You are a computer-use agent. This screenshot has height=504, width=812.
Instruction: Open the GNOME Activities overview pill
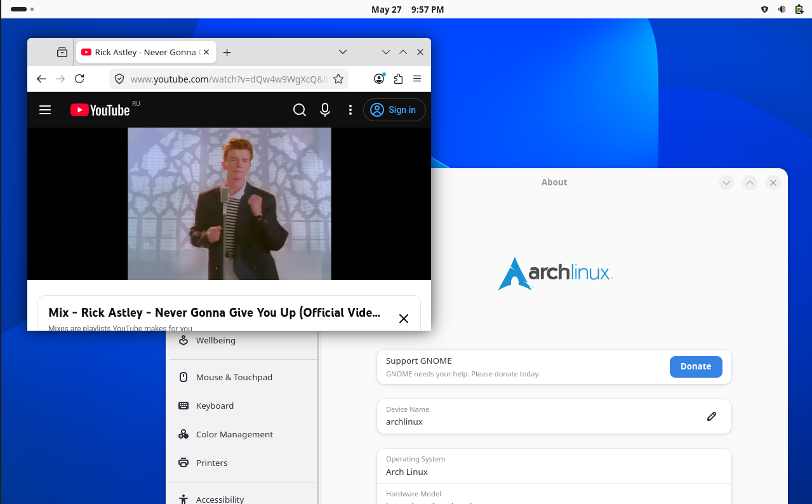click(x=22, y=10)
